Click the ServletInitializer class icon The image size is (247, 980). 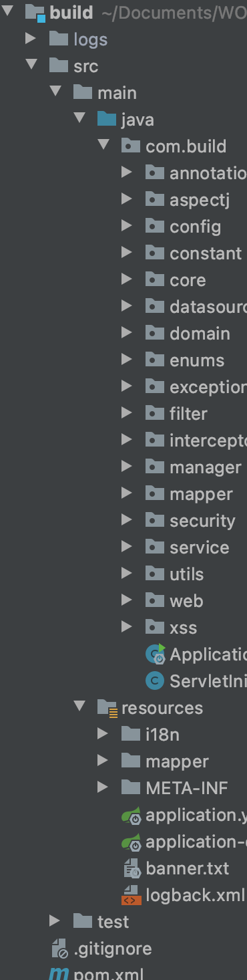coord(155,681)
